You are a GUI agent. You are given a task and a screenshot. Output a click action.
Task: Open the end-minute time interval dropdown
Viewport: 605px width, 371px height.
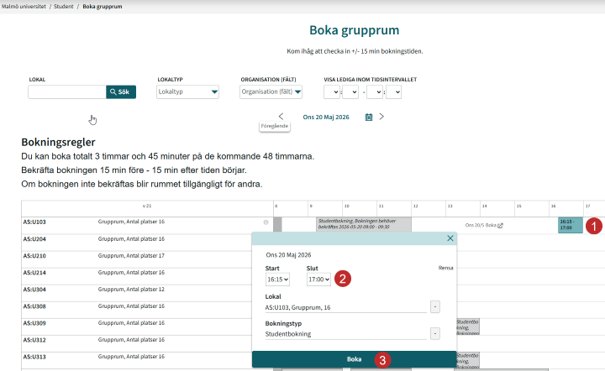394,92
